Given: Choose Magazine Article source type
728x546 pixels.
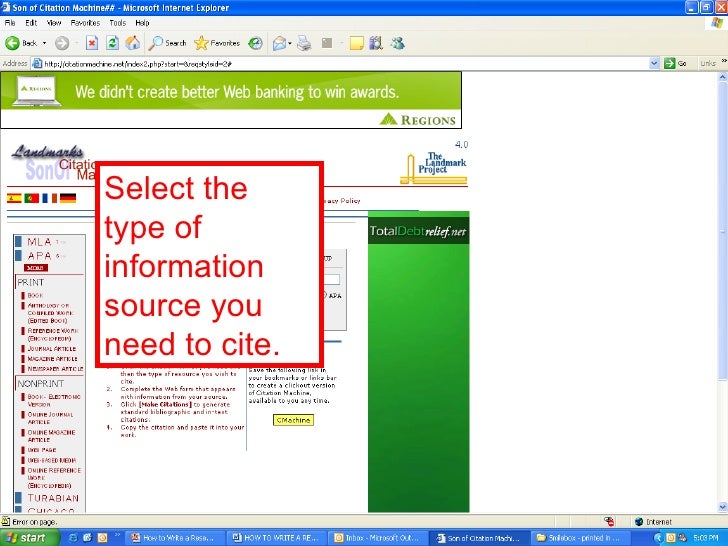Looking at the screenshot, I should click(52, 359).
